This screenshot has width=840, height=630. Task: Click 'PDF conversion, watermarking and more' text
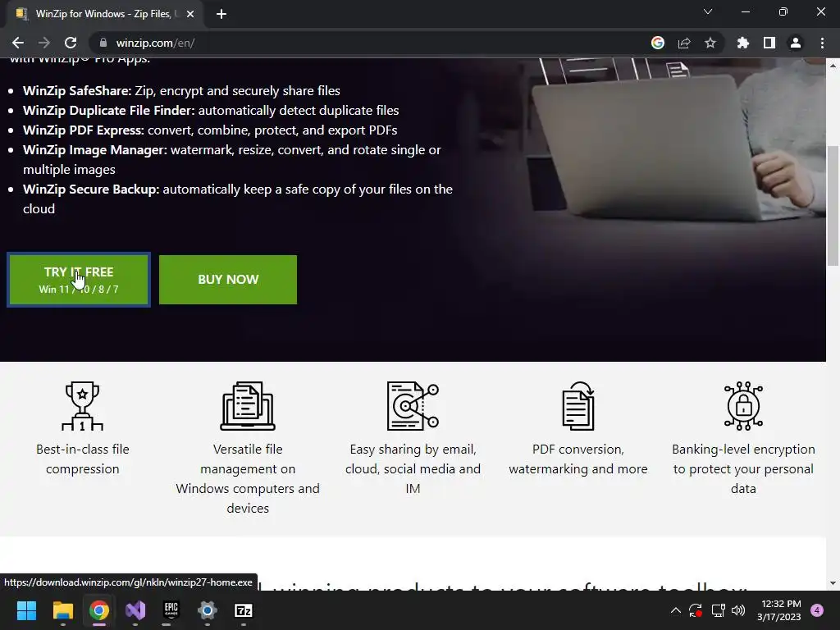(578, 459)
